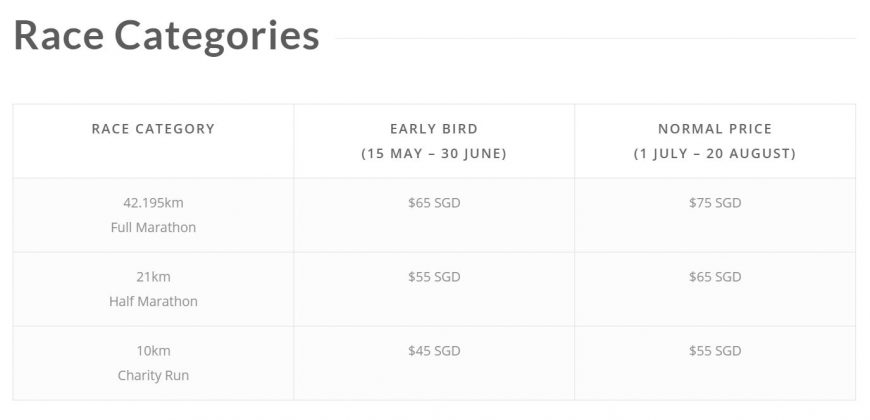Select the EARLY BIRD column header text
Image resolution: width=870 pixels, height=420 pixels.
coord(434,129)
